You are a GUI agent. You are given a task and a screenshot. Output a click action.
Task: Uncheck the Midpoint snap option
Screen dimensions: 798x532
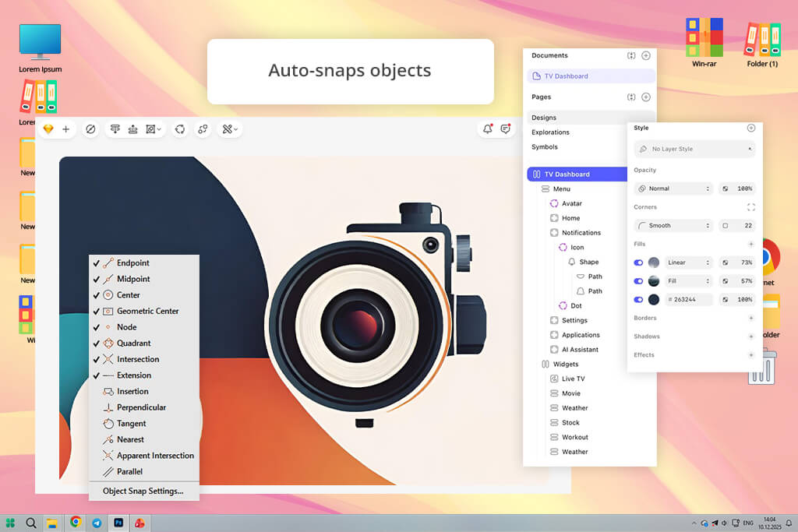click(132, 279)
